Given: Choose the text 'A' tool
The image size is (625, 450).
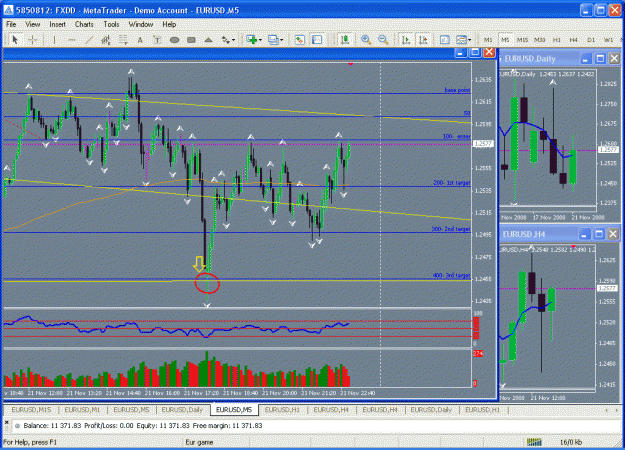Looking at the screenshot, I should [140, 39].
